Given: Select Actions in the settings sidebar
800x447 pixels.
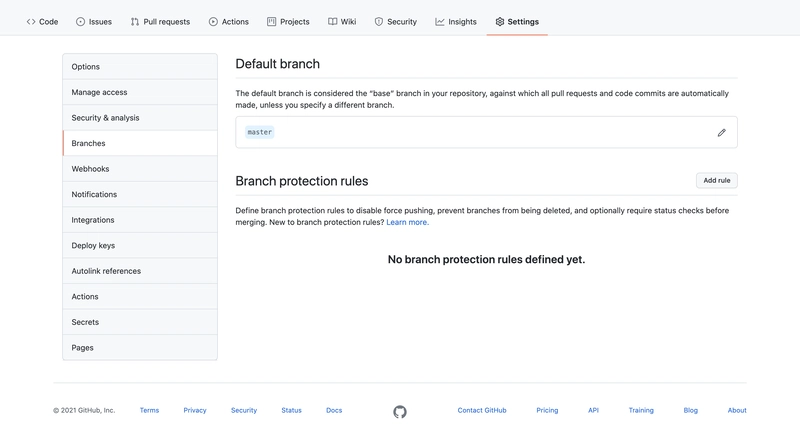Looking at the screenshot, I should coord(140,296).
